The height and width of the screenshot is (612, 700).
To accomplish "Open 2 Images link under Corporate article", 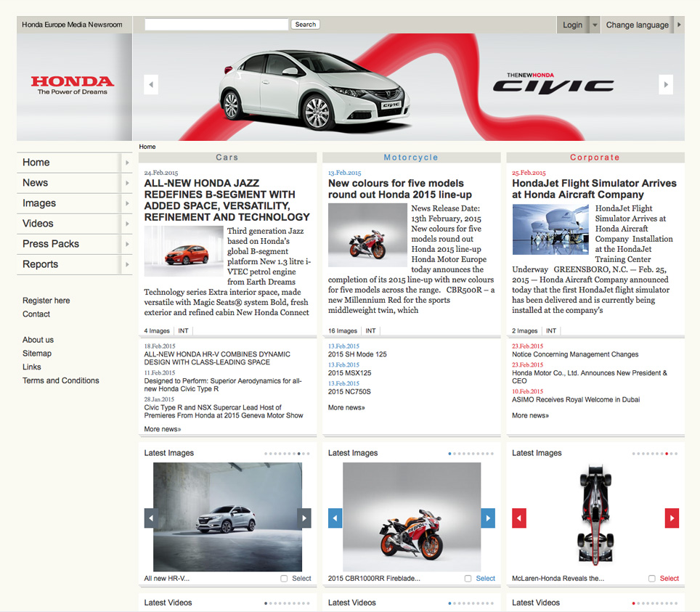I will [x=524, y=331].
